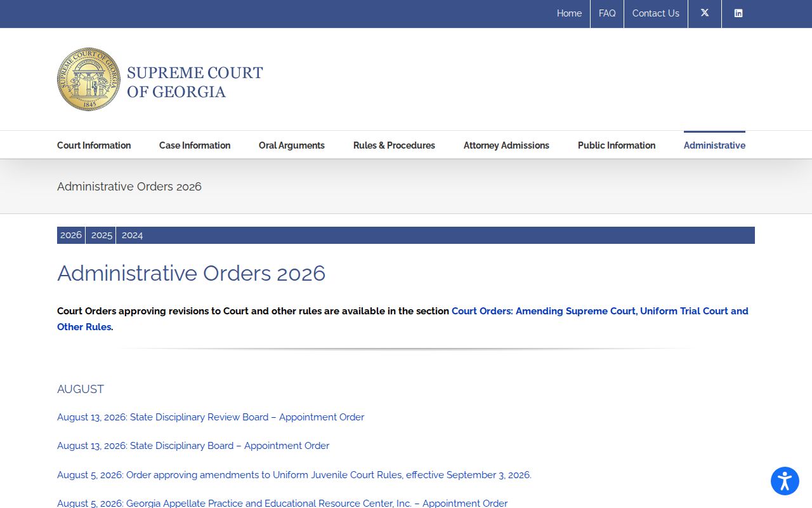Select the 2026 year tab
The width and height of the screenshot is (812, 508).
point(71,235)
